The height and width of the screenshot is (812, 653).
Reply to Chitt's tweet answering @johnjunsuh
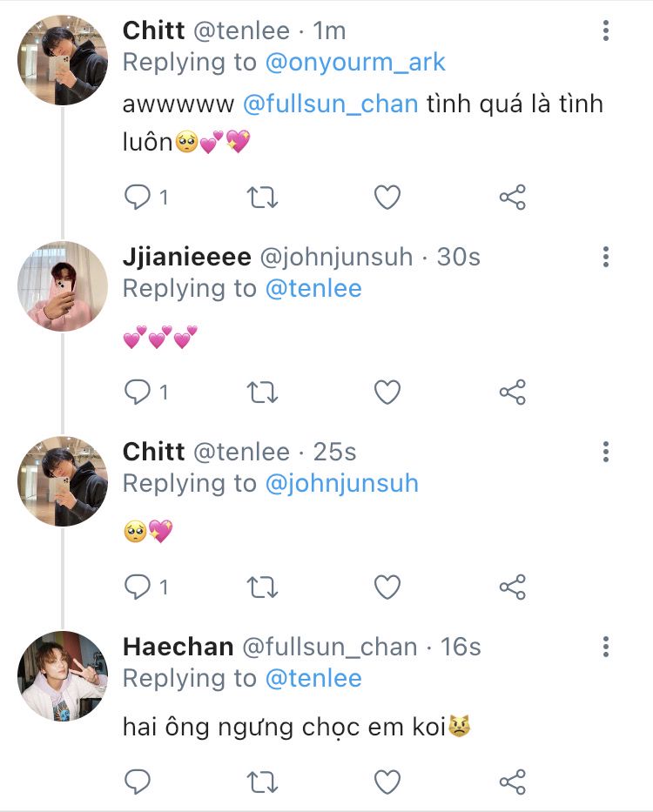(x=138, y=587)
